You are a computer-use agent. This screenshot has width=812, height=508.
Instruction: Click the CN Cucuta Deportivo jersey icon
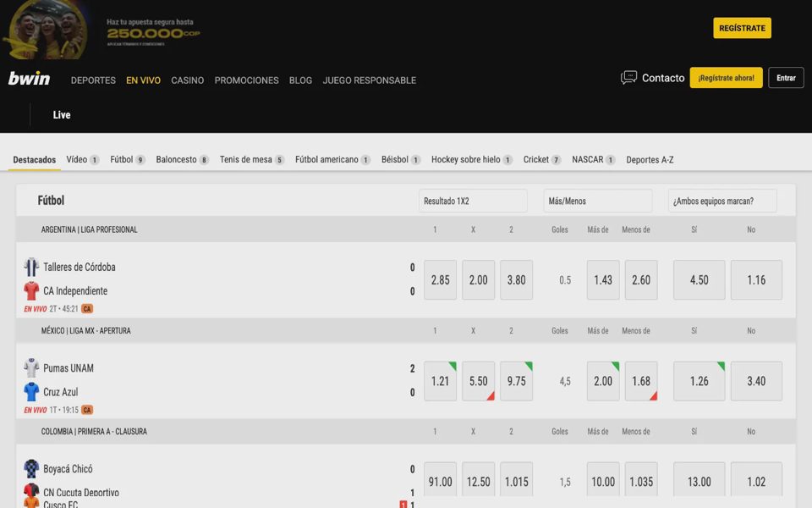click(31, 490)
